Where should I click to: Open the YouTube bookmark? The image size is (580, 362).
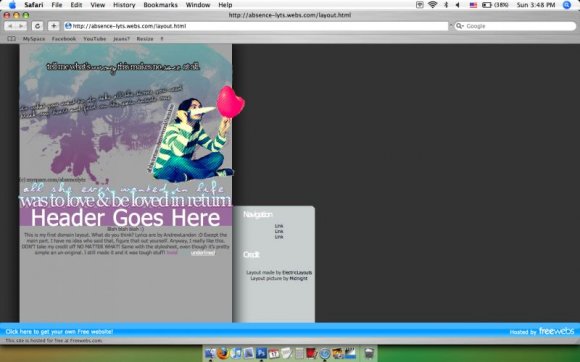pyautogui.click(x=94, y=38)
